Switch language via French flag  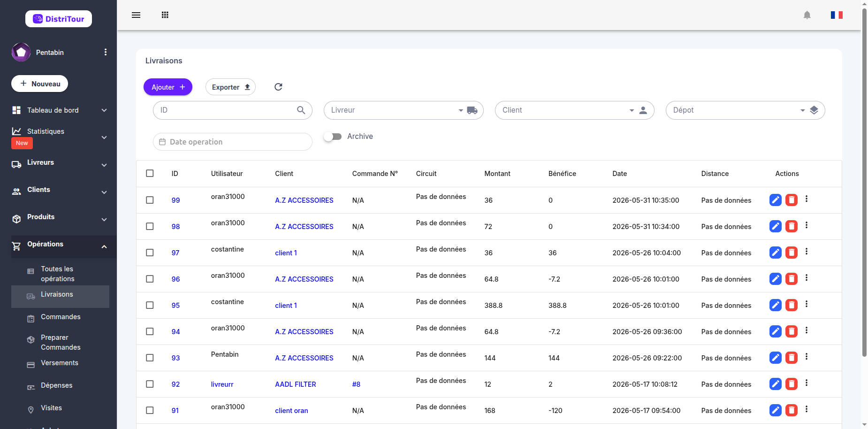(x=837, y=15)
